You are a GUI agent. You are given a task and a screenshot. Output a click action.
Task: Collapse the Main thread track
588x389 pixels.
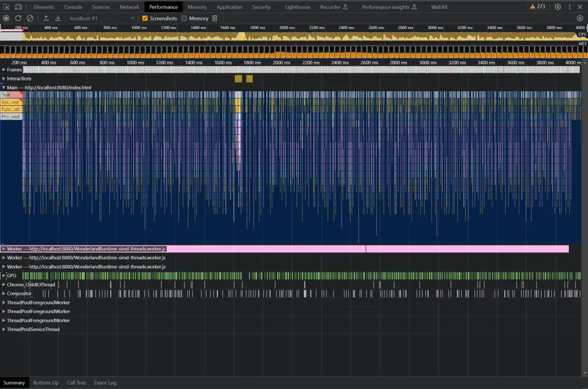pyautogui.click(x=3, y=87)
